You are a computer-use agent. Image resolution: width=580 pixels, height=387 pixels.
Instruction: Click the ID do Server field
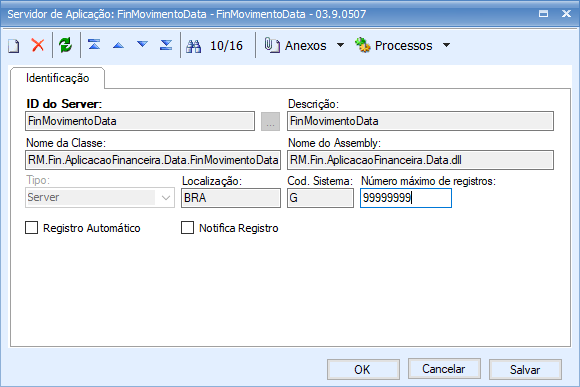click(140, 121)
